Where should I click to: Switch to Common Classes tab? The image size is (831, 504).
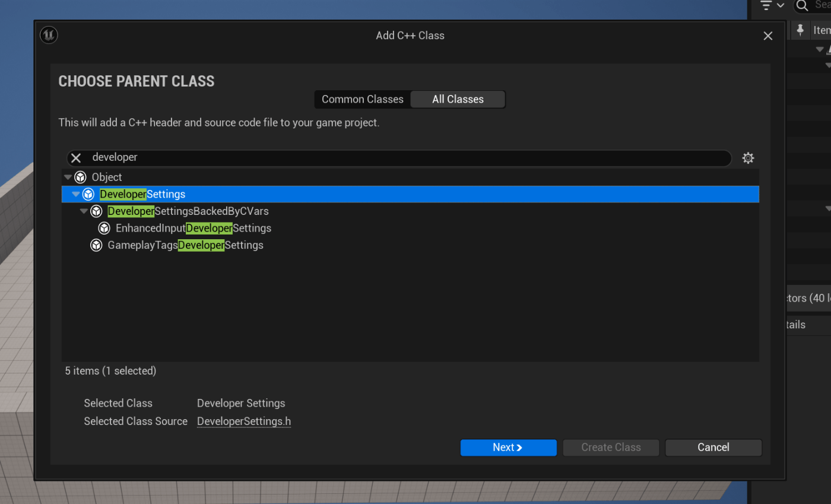pyautogui.click(x=363, y=99)
